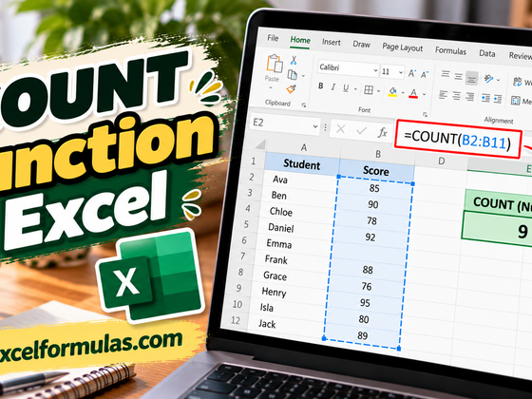
Task: Top align cell contents
Action: (446, 74)
